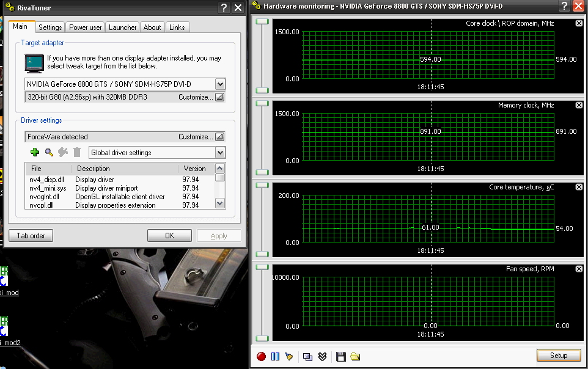Click the Tab order button
Image resolution: width=588 pixels, height=369 pixels.
[x=31, y=235]
